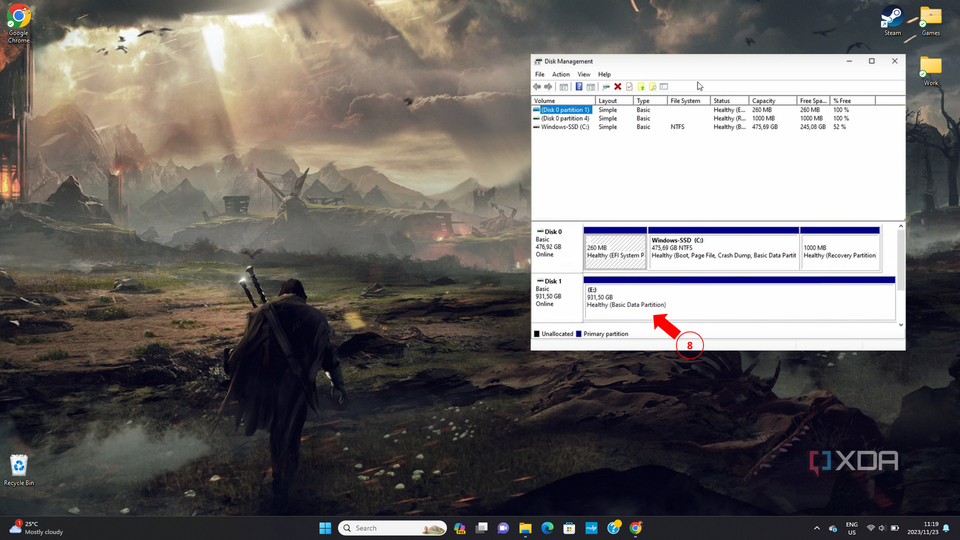Open the View menu
This screenshot has height=540, width=960.
[x=584, y=74]
